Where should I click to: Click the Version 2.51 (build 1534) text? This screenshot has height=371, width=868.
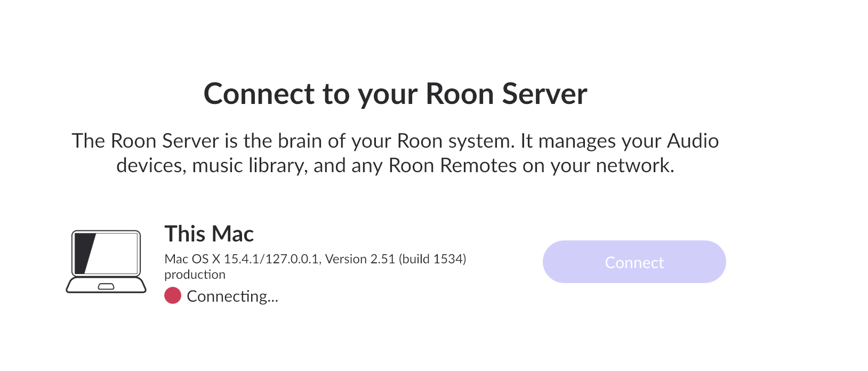pos(396,259)
